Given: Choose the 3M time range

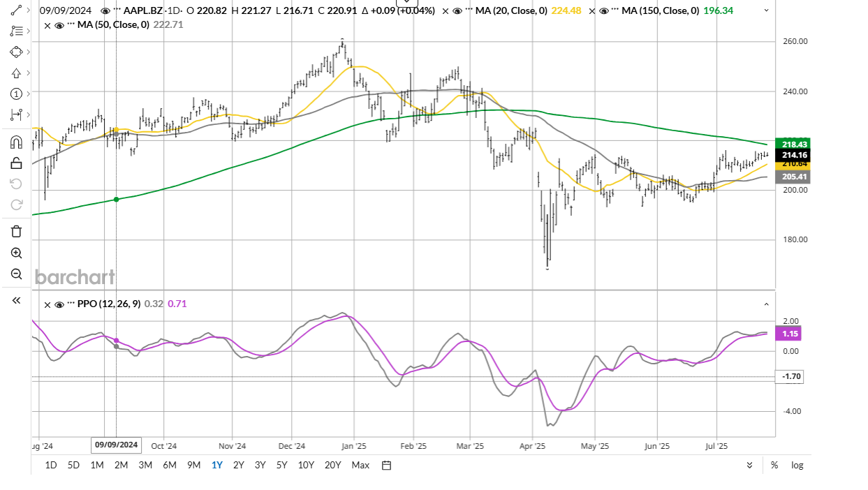Looking at the screenshot, I should pyautogui.click(x=145, y=466).
